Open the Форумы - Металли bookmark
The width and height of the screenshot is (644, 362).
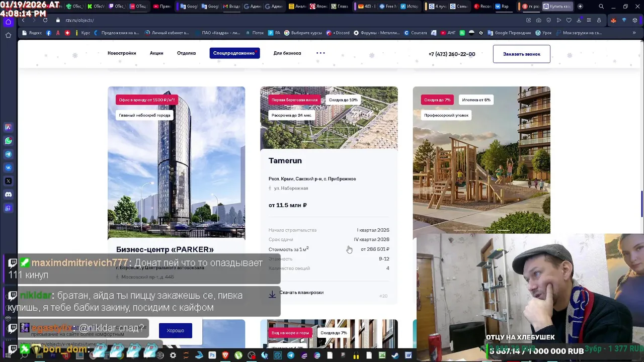click(x=377, y=33)
